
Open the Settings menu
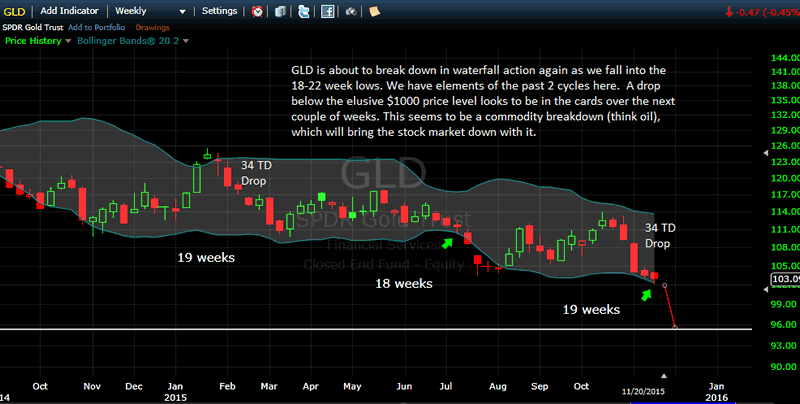click(219, 11)
